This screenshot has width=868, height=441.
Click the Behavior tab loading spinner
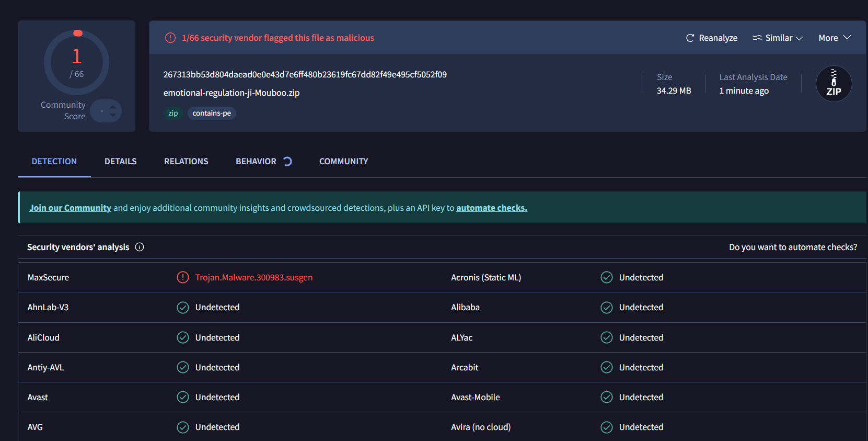287,161
